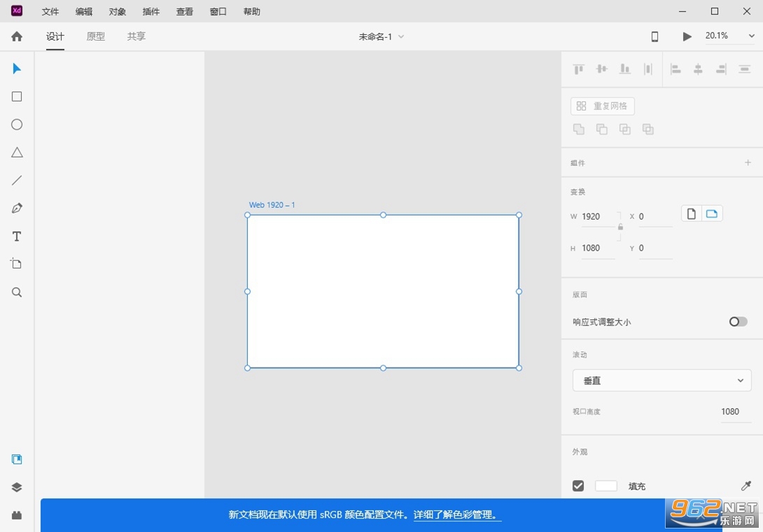
Task: Open the 插件 menu
Action: coord(150,12)
